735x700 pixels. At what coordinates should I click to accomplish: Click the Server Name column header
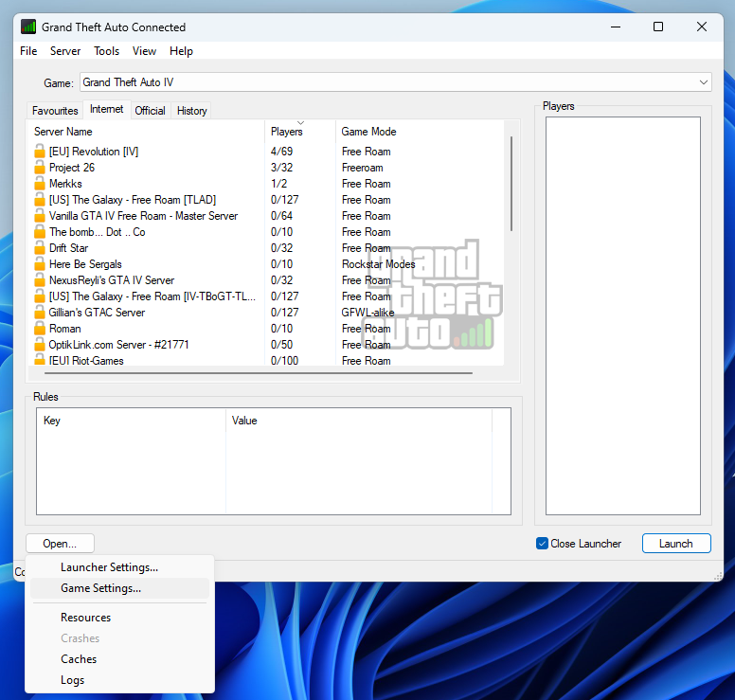[146, 132]
